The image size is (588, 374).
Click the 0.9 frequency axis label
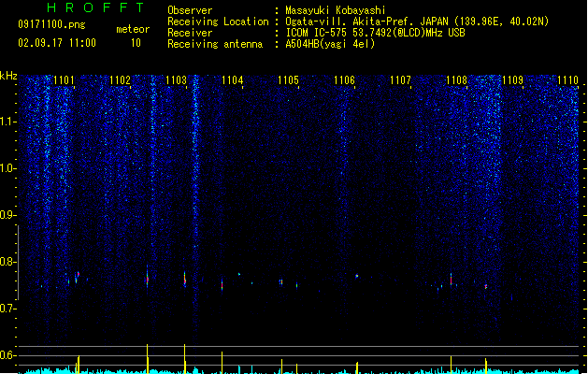7,215
